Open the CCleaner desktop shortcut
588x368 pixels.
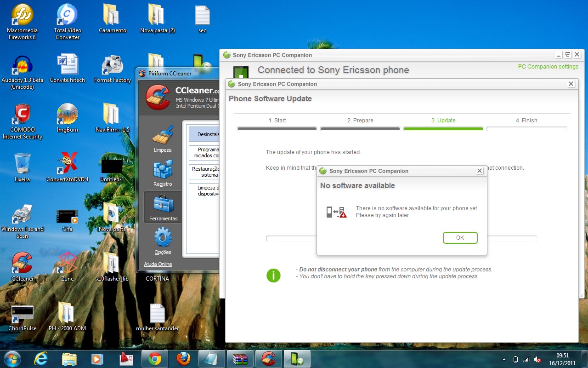(22, 267)
